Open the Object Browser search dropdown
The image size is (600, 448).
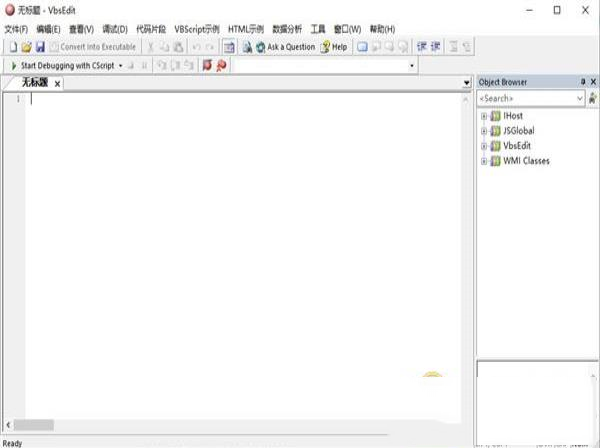point(579,99)
